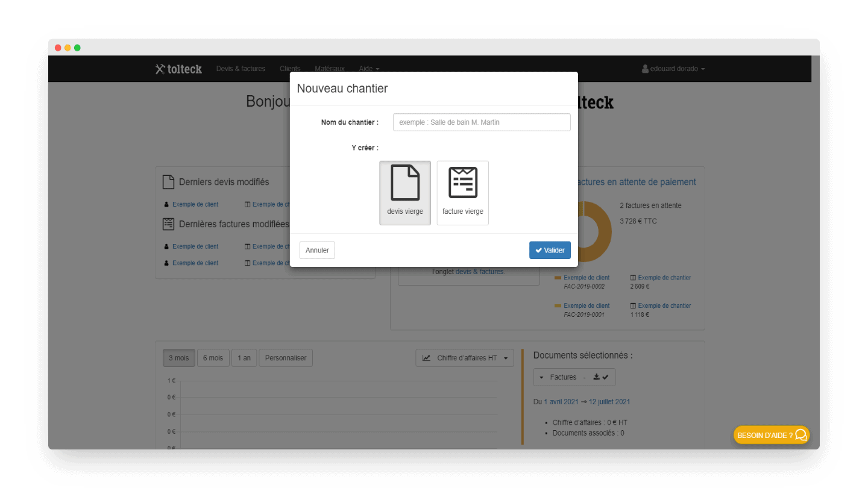Open Exemple de client under Derniers devis
The height and width of the screenshot is (488, 868).
(195, 204)
